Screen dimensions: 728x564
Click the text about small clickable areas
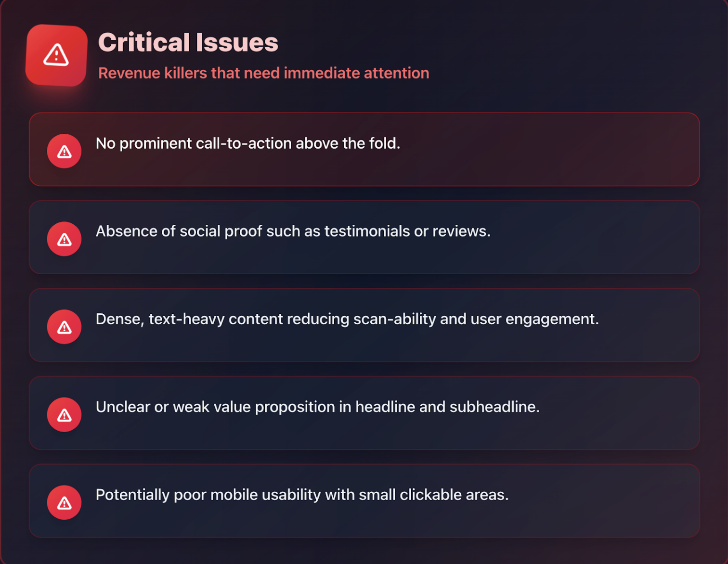click(302, 495)
